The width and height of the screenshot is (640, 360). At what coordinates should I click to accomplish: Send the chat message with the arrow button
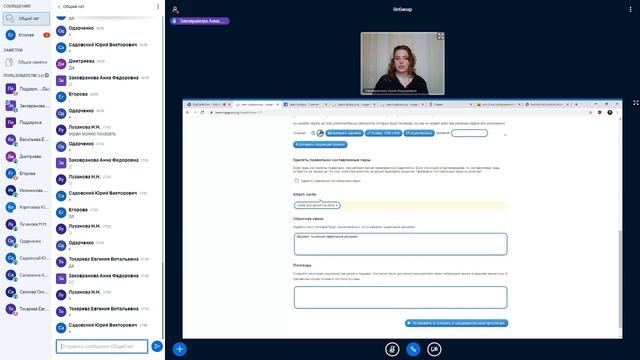[157, 347]
